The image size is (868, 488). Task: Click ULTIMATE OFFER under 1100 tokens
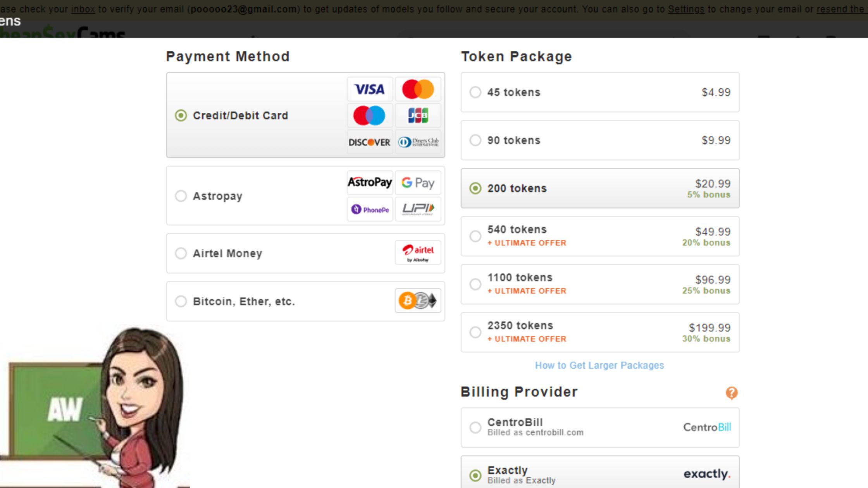[x=527, y=291]
